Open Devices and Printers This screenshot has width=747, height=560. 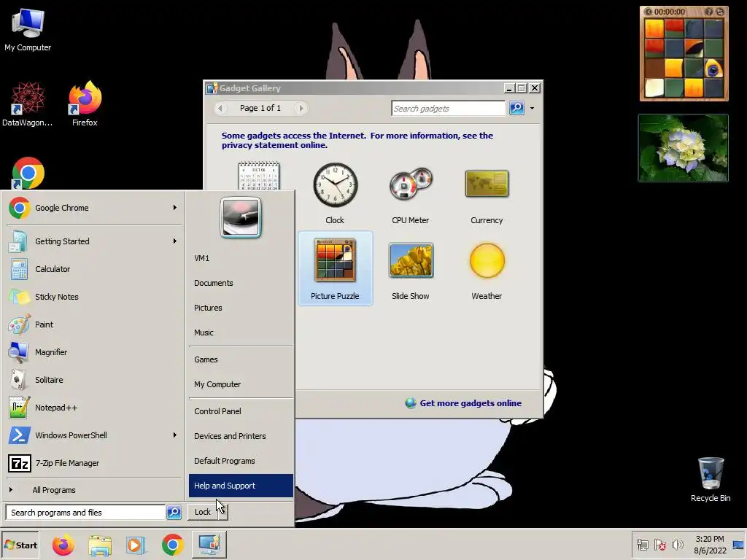click(241, 436)
